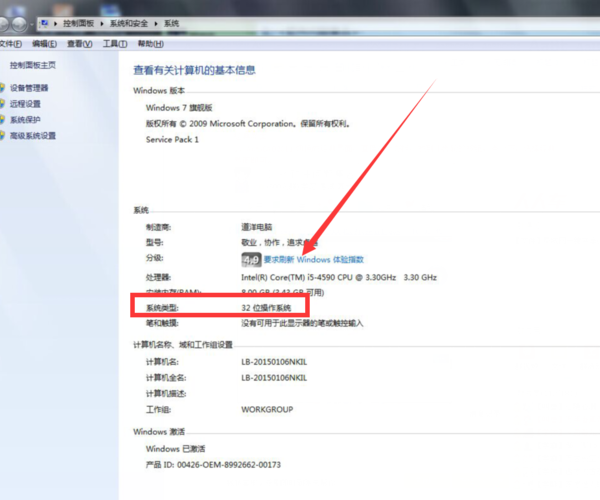Open 控制面板主页 link
The width and height of the screenshot is (600, 500).
[x=33, y=65]
